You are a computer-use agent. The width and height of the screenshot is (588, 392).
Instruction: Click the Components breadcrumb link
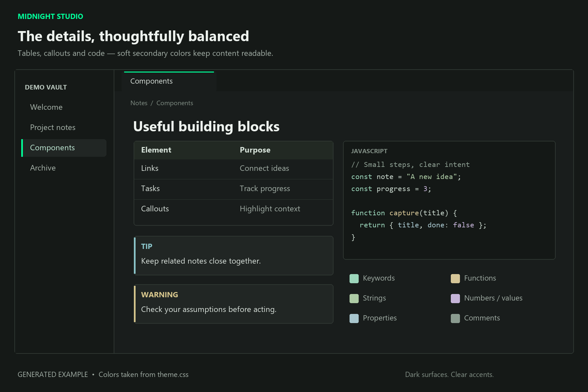pyautogui.click(x=175, y=103)
